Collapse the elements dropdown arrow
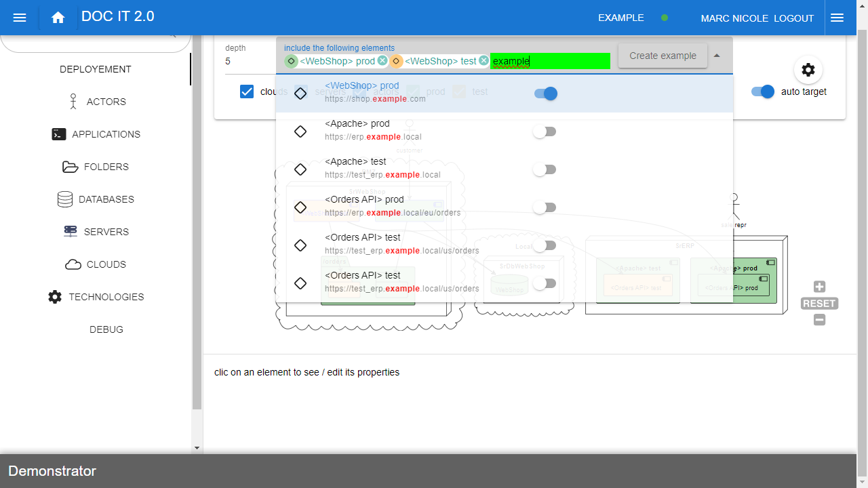Viewport: 868px width, 488px height. pos(717,56)
